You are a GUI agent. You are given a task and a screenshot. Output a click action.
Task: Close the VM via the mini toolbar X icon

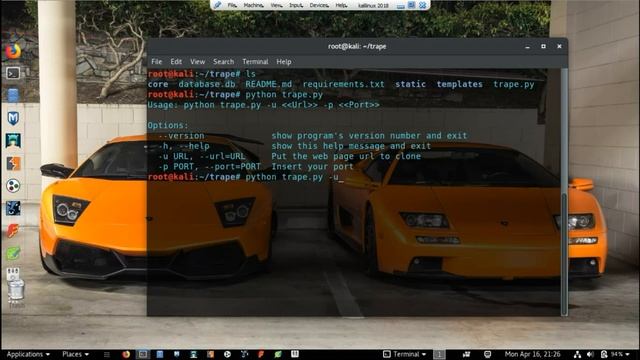click(423, 5)
